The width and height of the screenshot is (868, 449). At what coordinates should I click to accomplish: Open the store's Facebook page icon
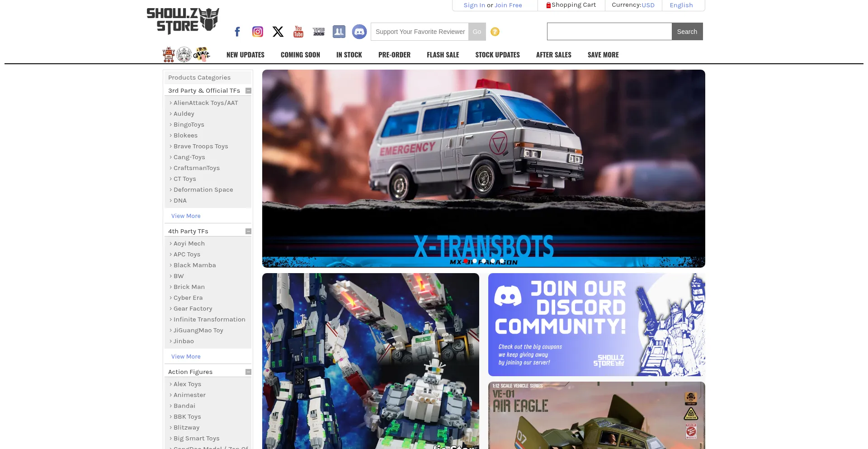237,32
